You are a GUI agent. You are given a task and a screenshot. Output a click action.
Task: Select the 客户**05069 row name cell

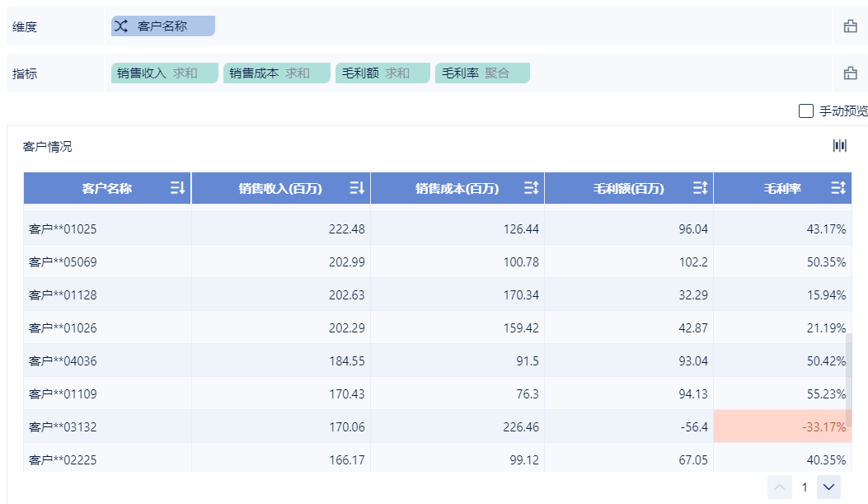pyautogui.click(x=63, y=261)
